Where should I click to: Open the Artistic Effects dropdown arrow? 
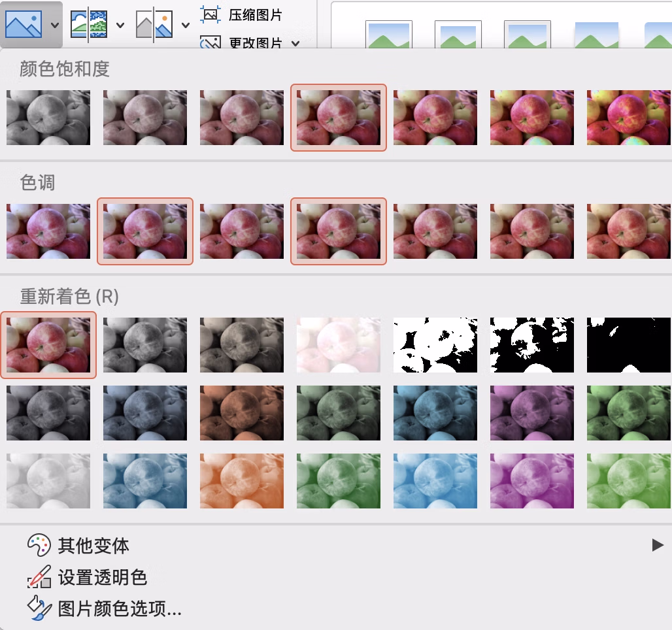[x=120, y=25]
